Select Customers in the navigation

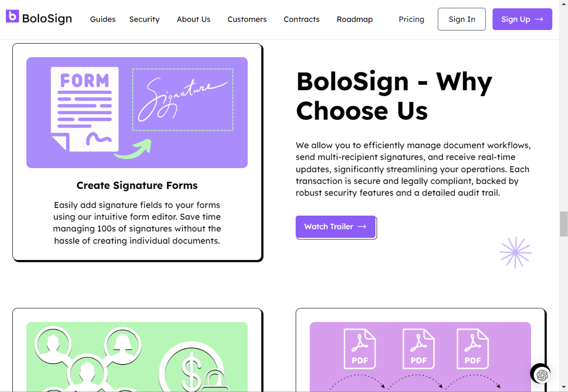(247, 19)
